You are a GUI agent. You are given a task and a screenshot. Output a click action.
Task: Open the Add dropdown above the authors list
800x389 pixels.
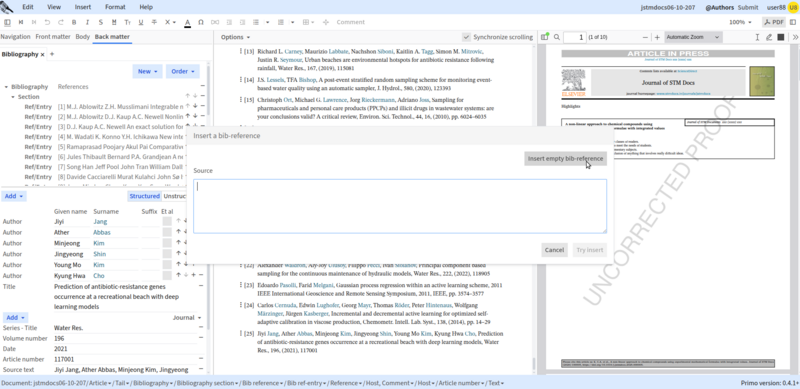[14, 196]
